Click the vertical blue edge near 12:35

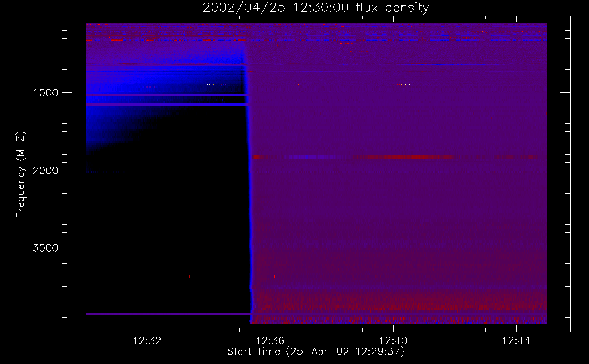(250, 182)
